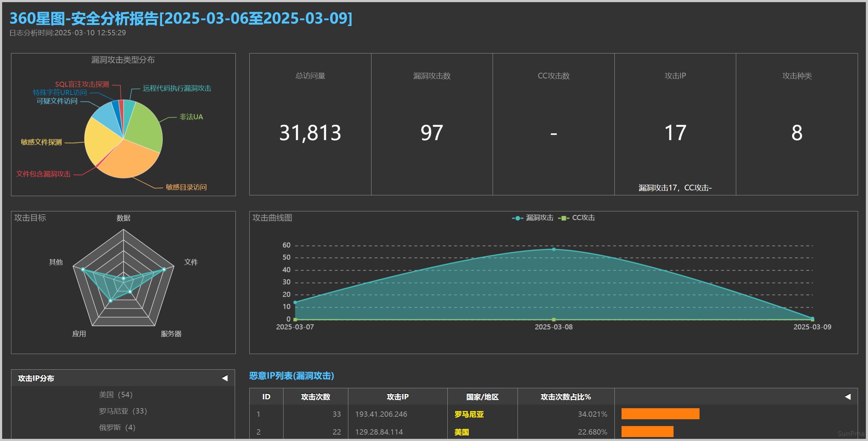Image resolution: width=868 pixels, height=441 pixels.
Task: Select 美国 (54) in IP distribution list
Action: tap(116, 395)
